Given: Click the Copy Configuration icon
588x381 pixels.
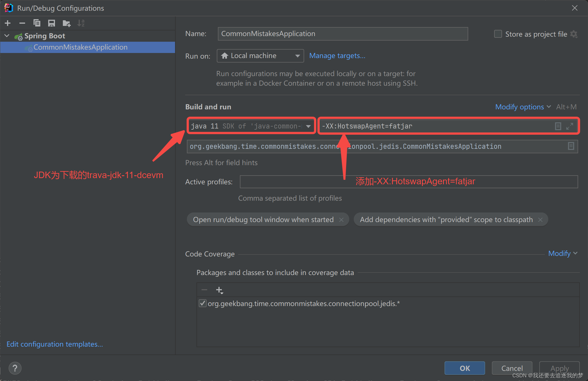Looking at the screenshot, I should click(x=37, y=23).
